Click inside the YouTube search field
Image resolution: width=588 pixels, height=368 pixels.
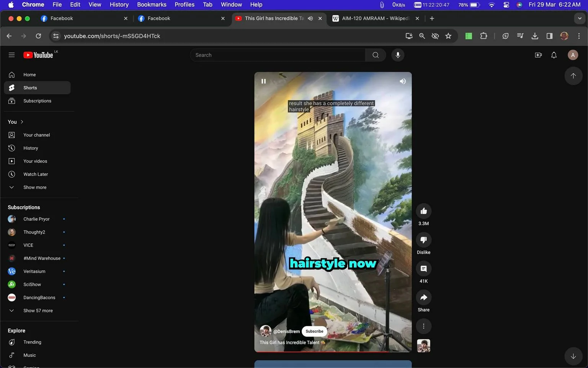(x=278, y=55)
